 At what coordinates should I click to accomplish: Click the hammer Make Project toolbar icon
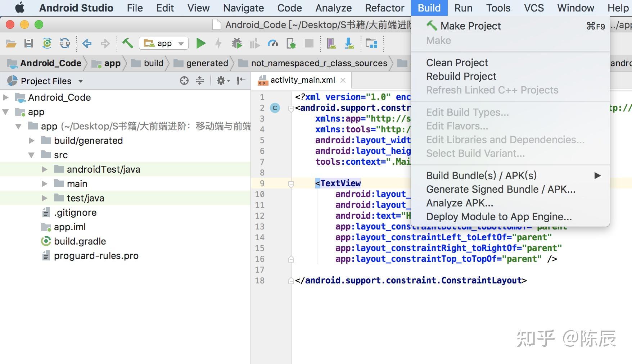(127, 44)
